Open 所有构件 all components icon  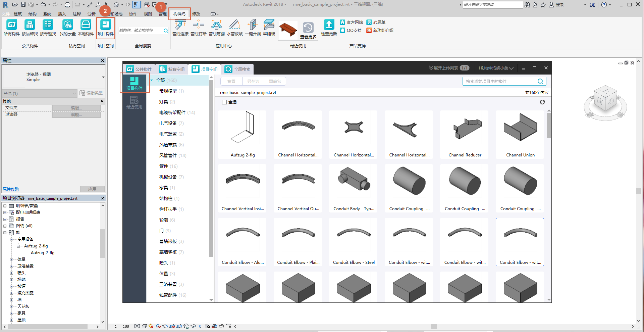[x=12, y=28]
